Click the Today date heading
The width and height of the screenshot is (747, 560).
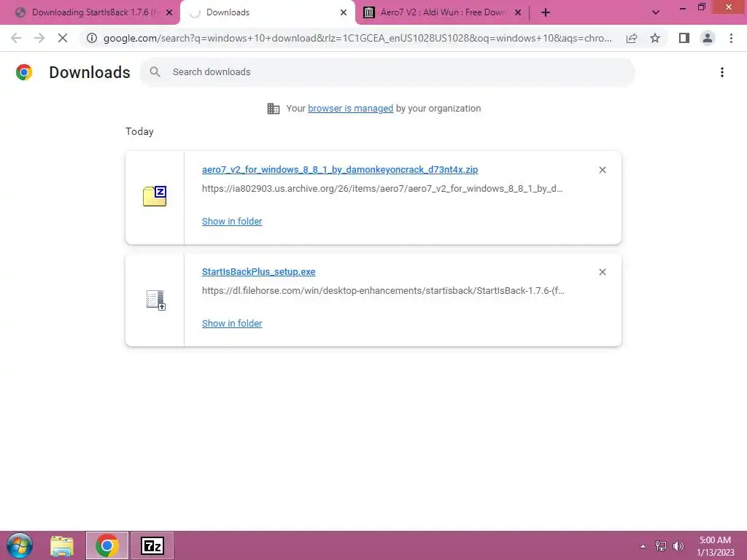[139, 131]
